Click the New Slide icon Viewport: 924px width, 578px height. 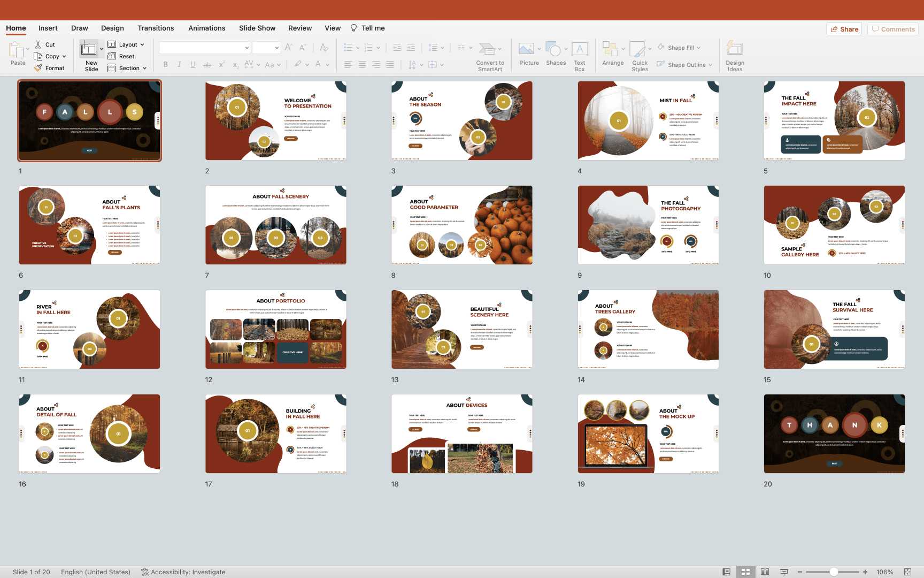(89, 50)
